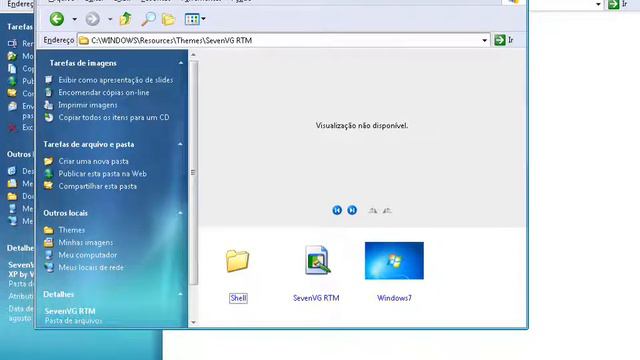Select the Windows7 wallpaper thumbnail
This screenshot has width=640, height=360.
394,261
